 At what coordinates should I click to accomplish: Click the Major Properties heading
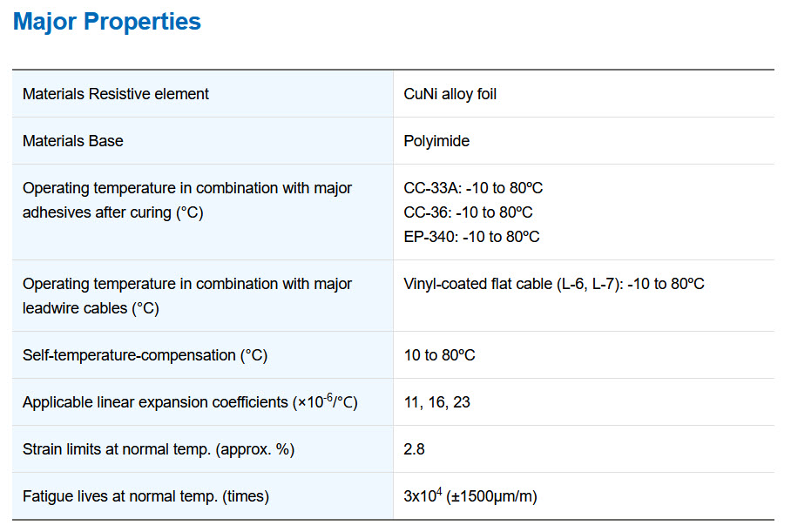coord(106,22)
